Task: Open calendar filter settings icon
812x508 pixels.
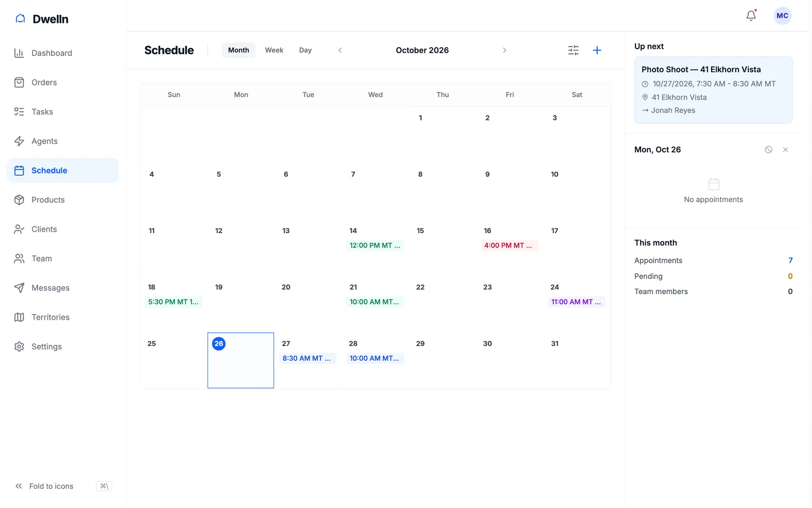Action: [x=573, y=50]
